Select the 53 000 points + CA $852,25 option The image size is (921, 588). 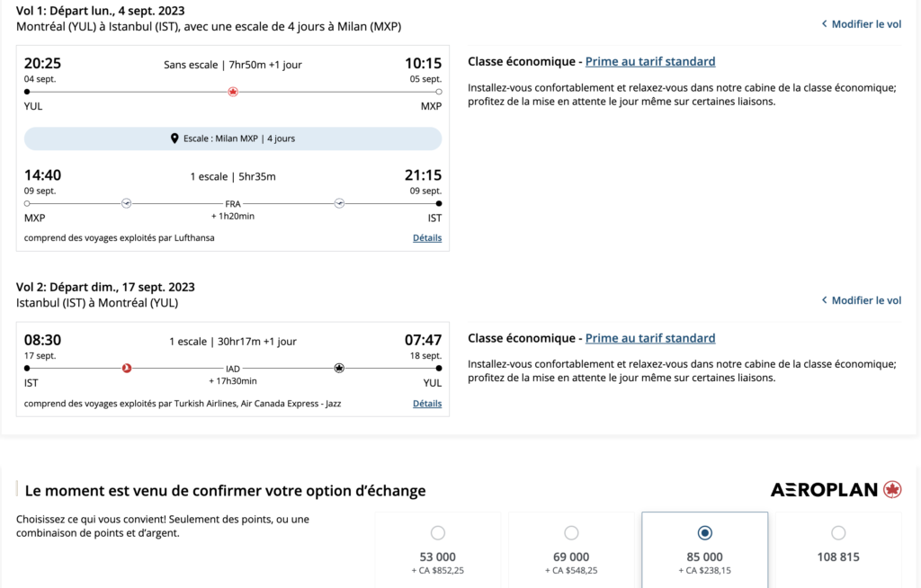[x=438, y=532]
